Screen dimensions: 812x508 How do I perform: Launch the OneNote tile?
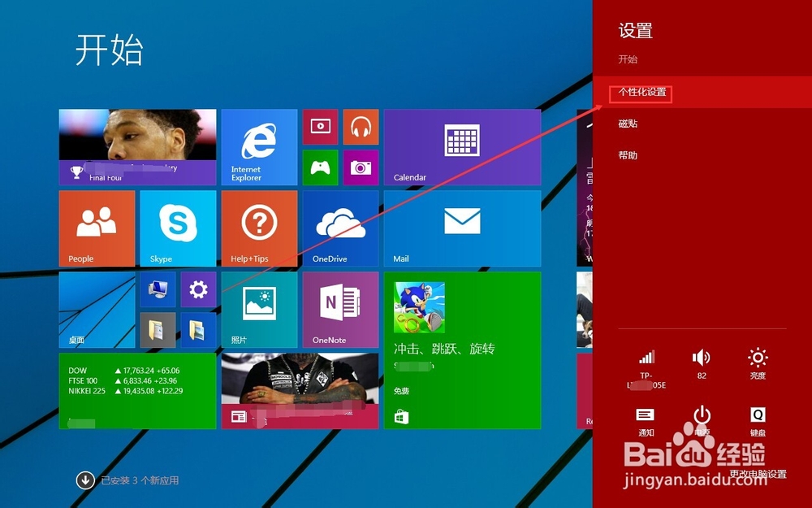pyautogui.click(x=340, y=309)
